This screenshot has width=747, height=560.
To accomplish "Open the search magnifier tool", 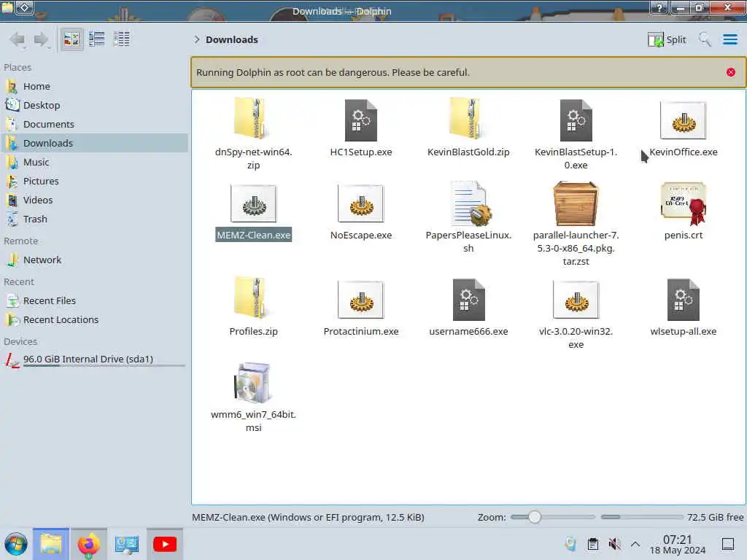I will tap(705, 39).
